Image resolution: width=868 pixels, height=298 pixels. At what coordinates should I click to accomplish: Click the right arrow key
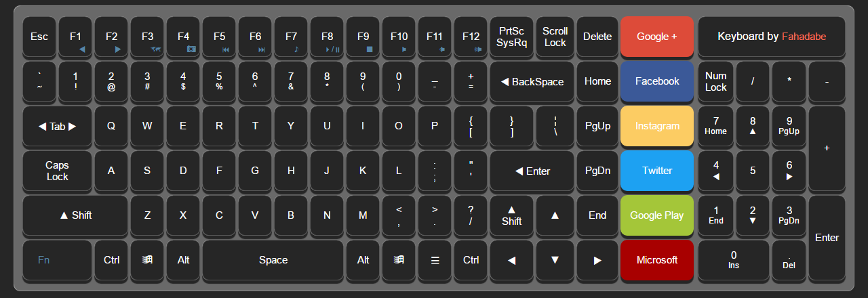(597, 260)
